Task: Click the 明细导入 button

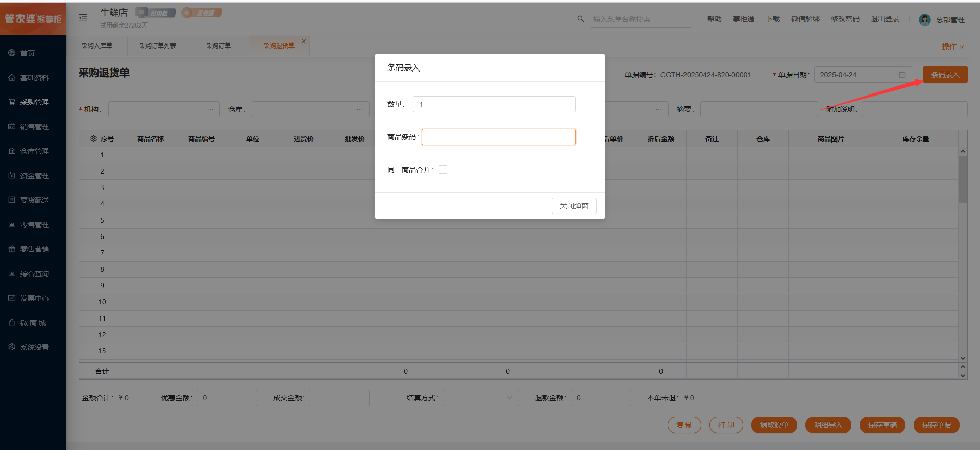Action: click(x=828, y=425)
